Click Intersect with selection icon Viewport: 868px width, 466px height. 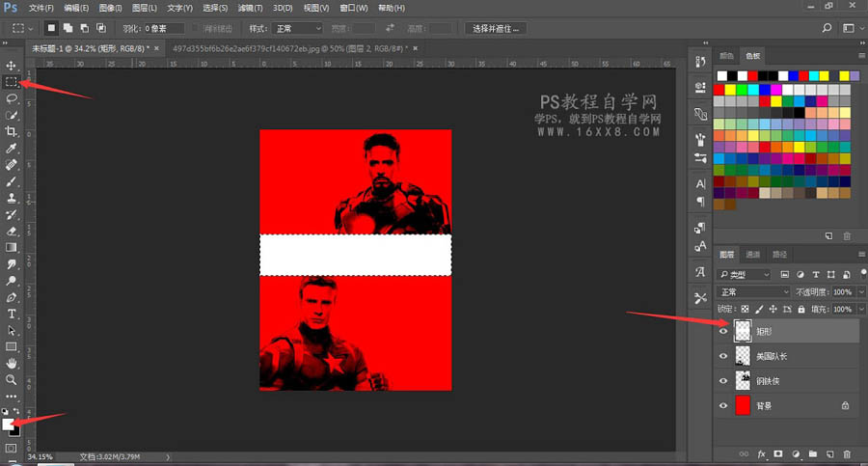[x=101, y=28]
